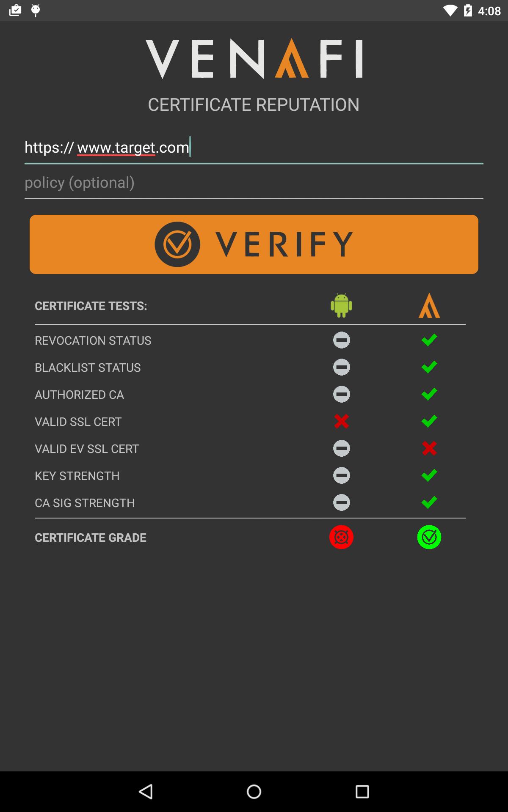The height and width of the screenshot is (812, 508).
Task: Tap the gray minus icon beside Blacklist Status
Action: (x=341, y=367)
